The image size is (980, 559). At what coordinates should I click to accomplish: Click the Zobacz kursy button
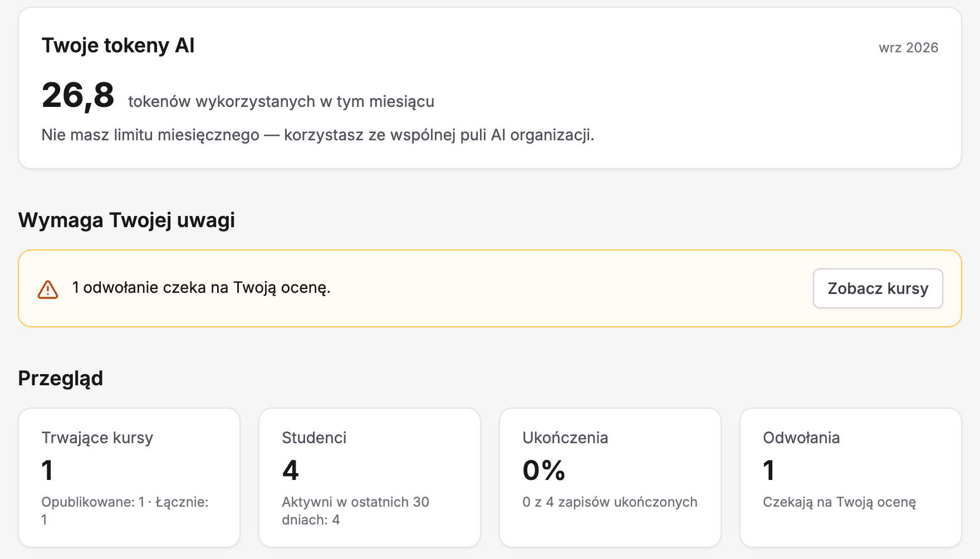(x=878, y=288)
